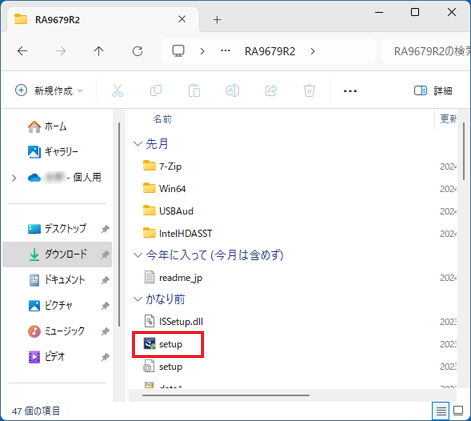The image size is (471, 421).
Task: Click the file list horizontal scrollbar
Action: [x=226, y=395]
